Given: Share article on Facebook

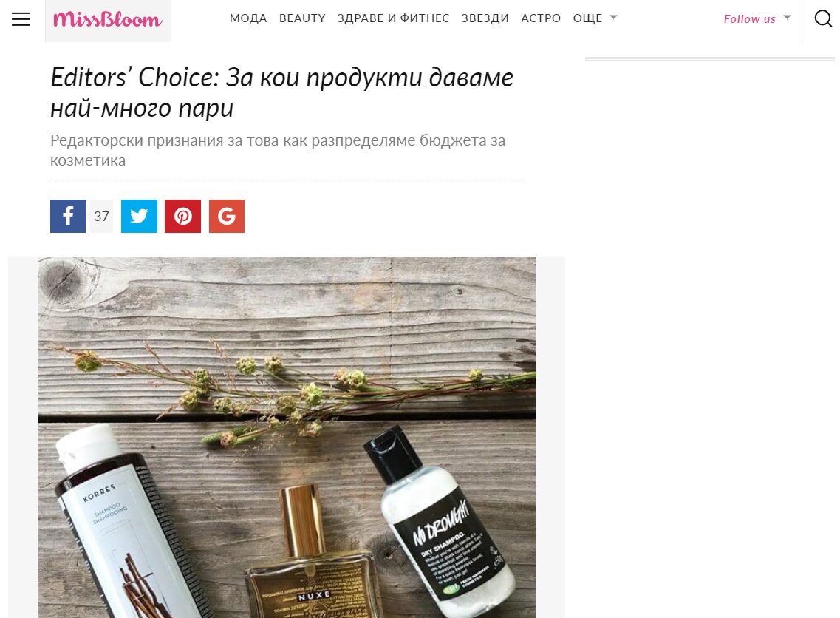Looking at the screenshot, I should [68, 216].
